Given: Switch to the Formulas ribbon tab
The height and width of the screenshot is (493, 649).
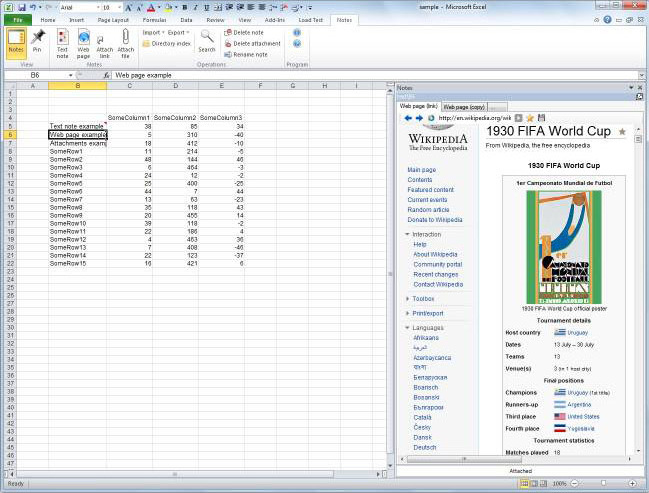Looking at the screenshot, I should coord(154,19).
